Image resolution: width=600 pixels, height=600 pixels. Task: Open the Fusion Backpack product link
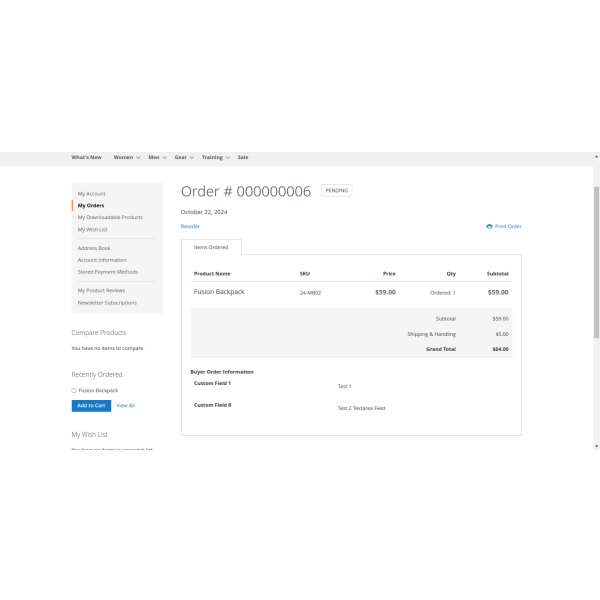tap(219, 292)
